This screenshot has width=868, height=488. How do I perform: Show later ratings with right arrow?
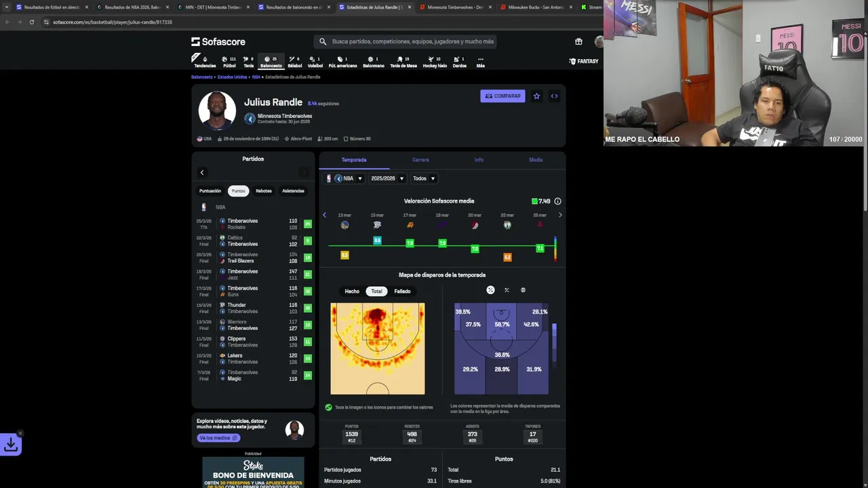coord(560,215)
